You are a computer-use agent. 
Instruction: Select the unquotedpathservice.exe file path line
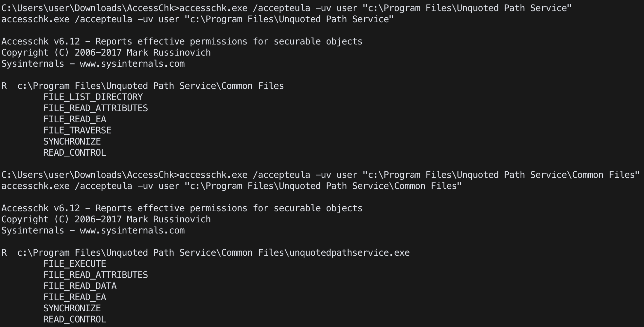[206, 253]
